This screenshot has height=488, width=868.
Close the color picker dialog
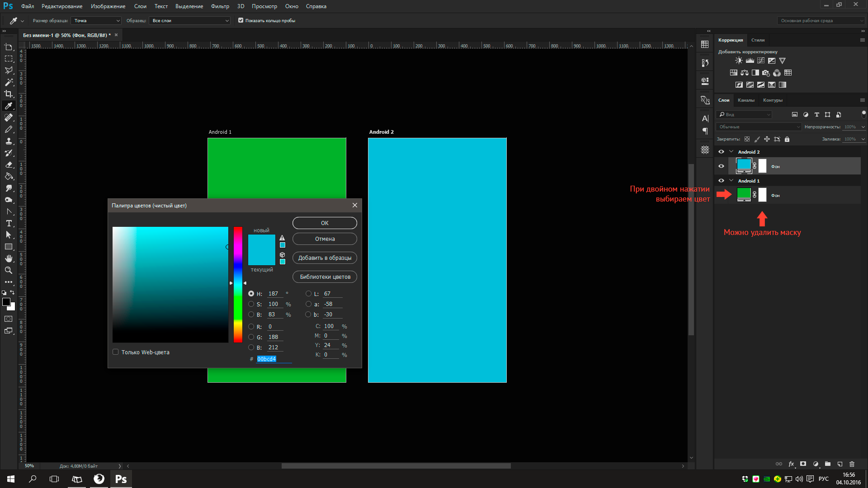click(355, 206)
